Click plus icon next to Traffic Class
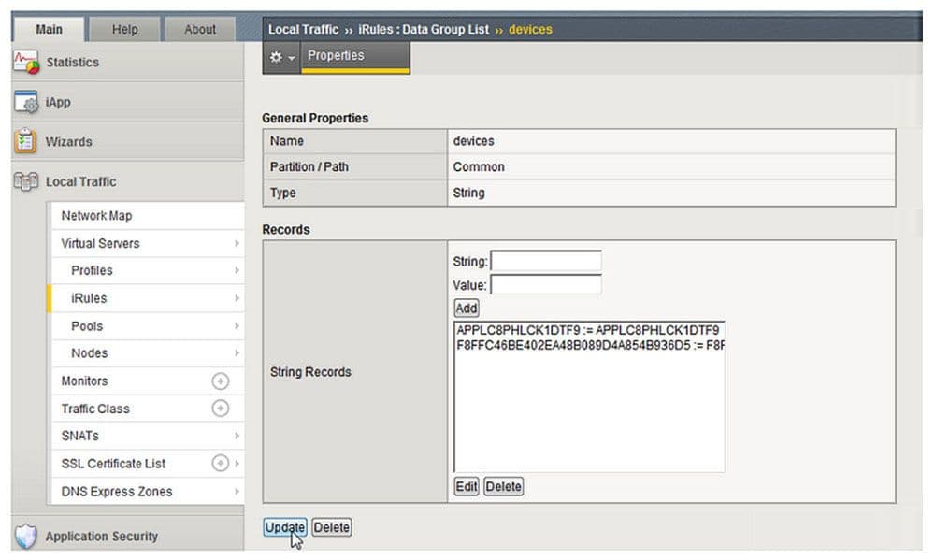This screenshot has width=935, height=560. pos(221,409)
